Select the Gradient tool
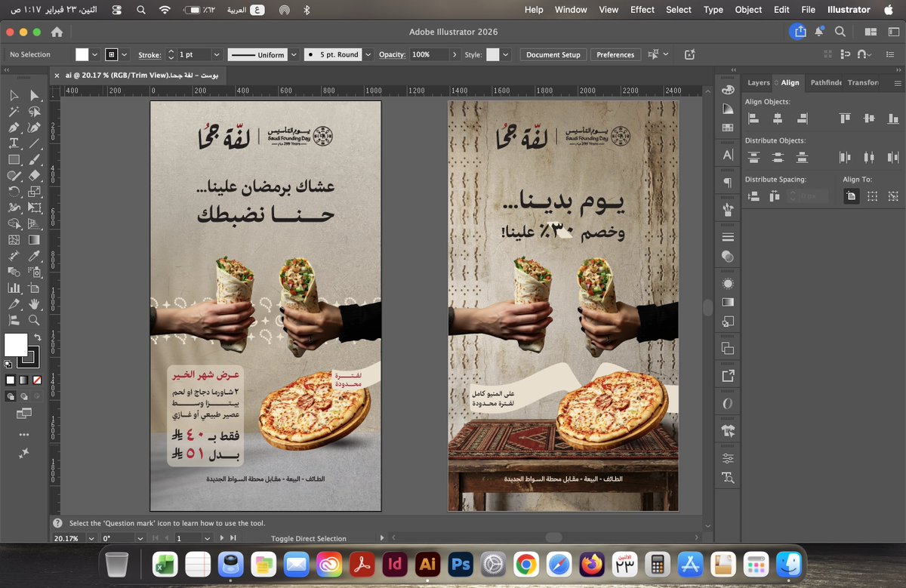The image size is (906, 588). coord(34,239)
